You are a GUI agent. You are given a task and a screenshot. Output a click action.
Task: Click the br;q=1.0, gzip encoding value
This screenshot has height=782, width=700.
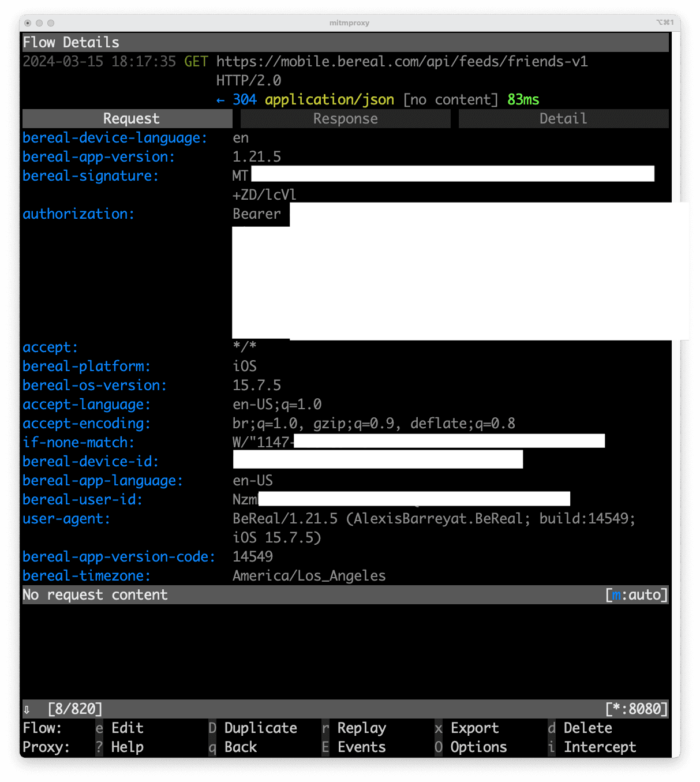pos(374,424)
